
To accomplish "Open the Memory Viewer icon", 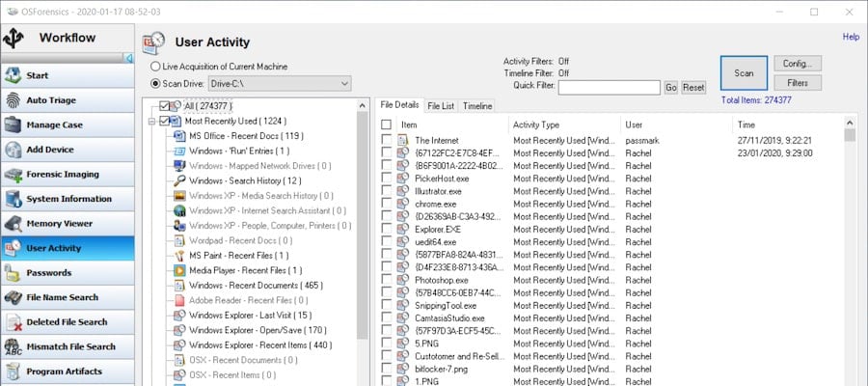I will 13,223.
